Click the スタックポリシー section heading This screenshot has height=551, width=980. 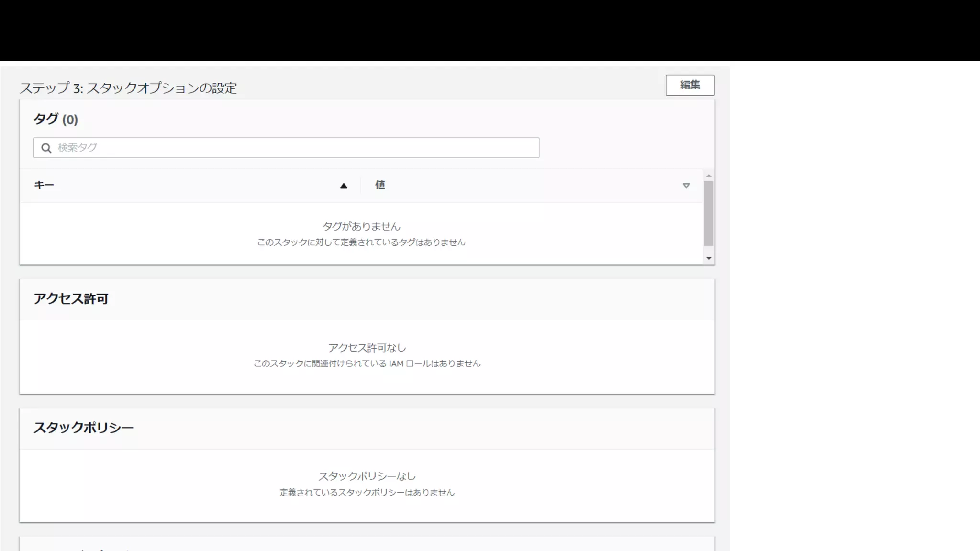83,428
